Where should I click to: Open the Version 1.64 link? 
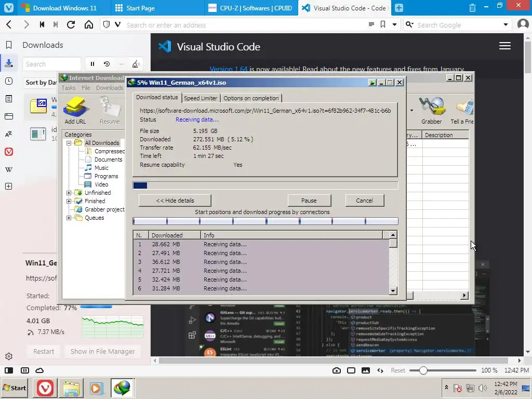tap(229, 69)
